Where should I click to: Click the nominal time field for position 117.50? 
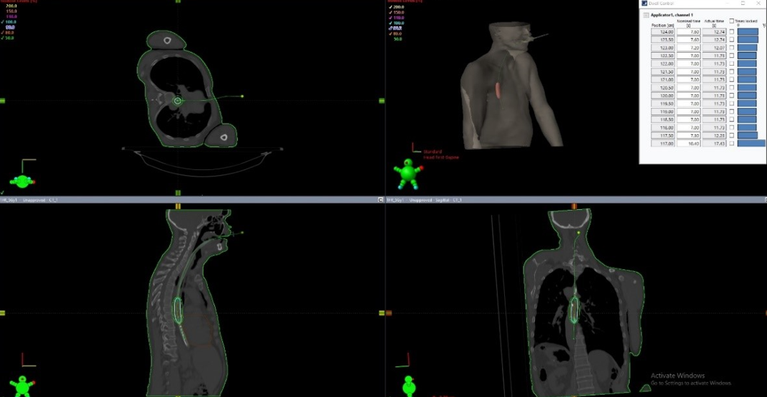(x=689, y=135)
